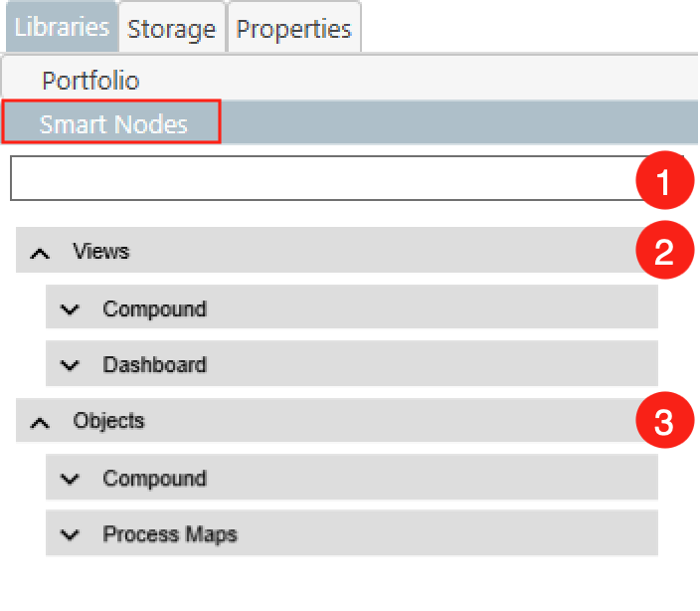The width and height of the screenshot is (700, 611).
Task: Click the Objects category label
Action: 108,420
